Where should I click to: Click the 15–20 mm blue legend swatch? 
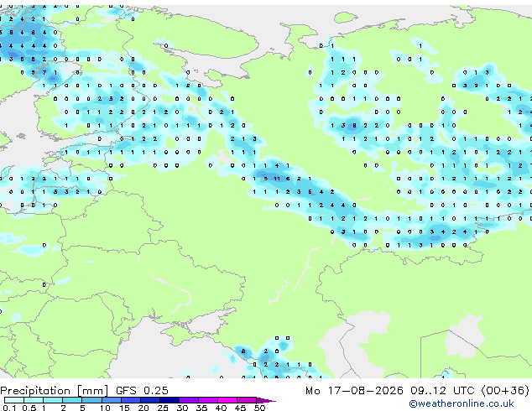pyautogui.click(x=131, y=400)
